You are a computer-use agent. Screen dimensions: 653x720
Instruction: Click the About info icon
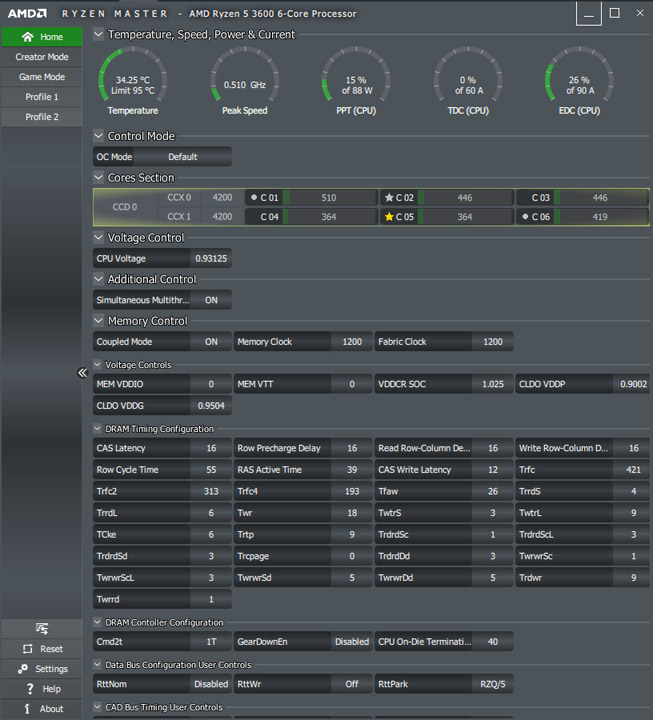(27, 709)
